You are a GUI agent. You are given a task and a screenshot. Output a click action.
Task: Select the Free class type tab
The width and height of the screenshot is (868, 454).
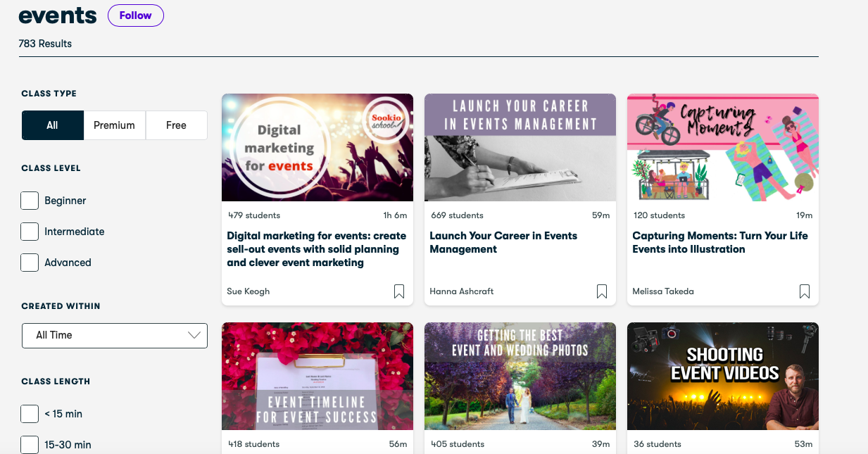(x=176, y=125)
